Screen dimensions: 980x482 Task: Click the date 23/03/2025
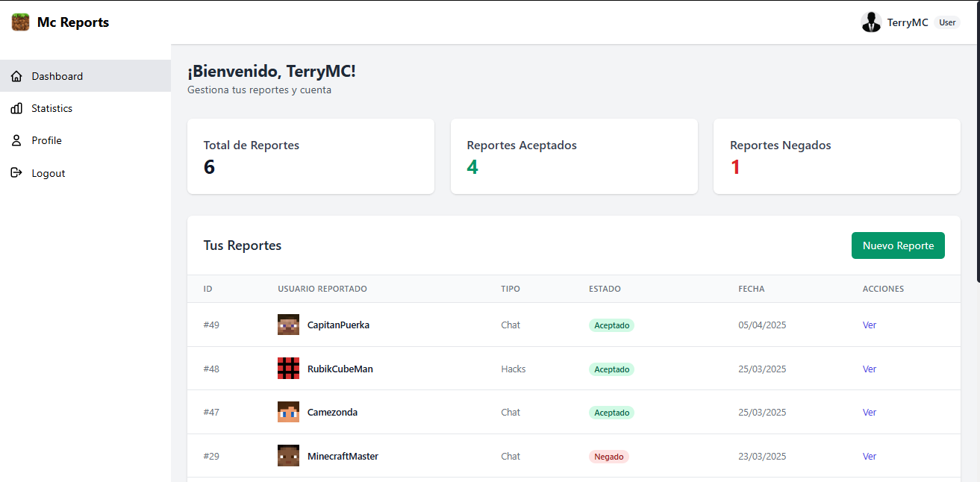pyautogui.click(x=762, y=456)
